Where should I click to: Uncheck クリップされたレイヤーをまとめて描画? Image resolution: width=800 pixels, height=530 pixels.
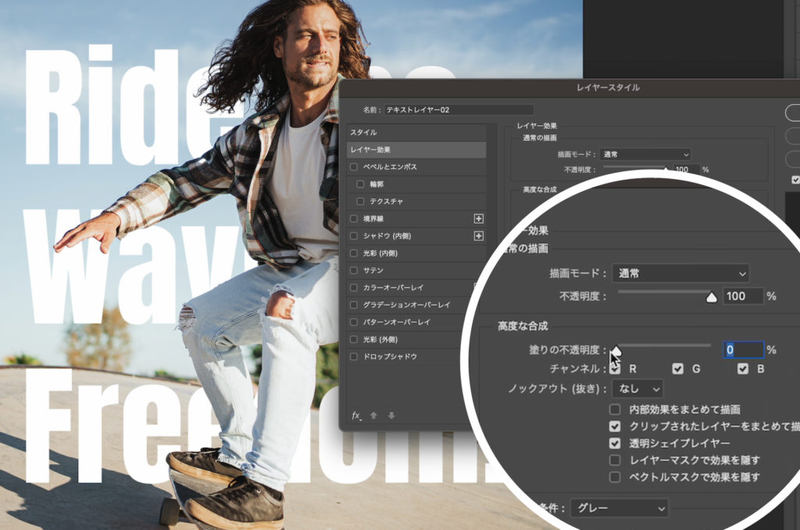(615, 426)
